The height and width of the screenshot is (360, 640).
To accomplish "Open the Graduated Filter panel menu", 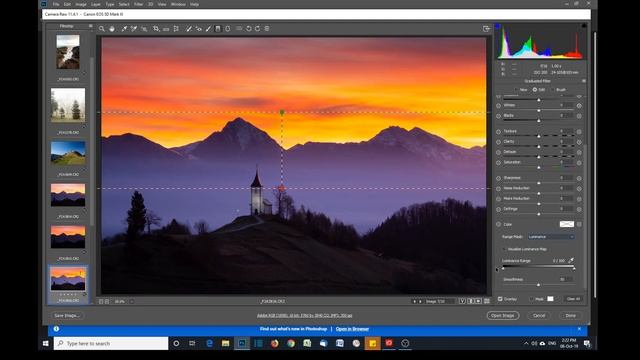I will pos(584,81).
